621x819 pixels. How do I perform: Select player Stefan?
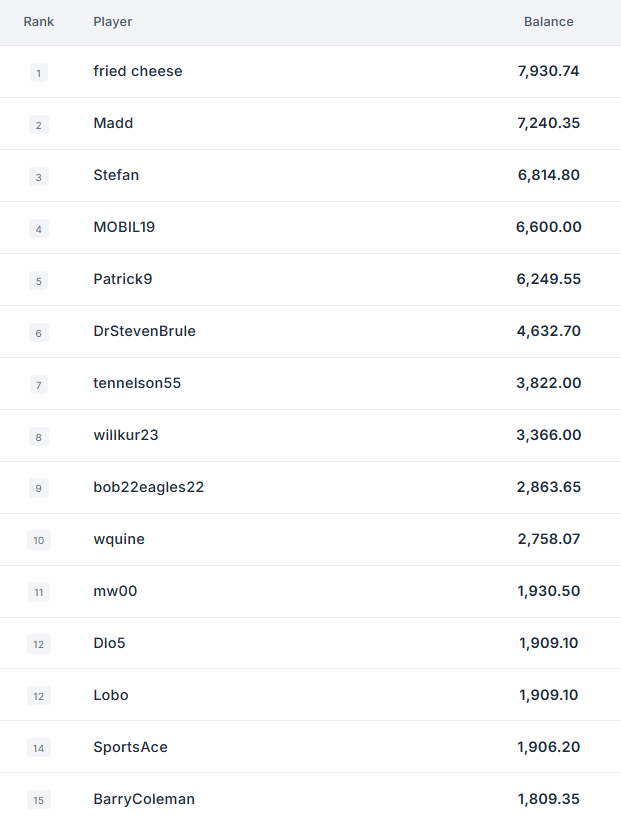(116, 175)
